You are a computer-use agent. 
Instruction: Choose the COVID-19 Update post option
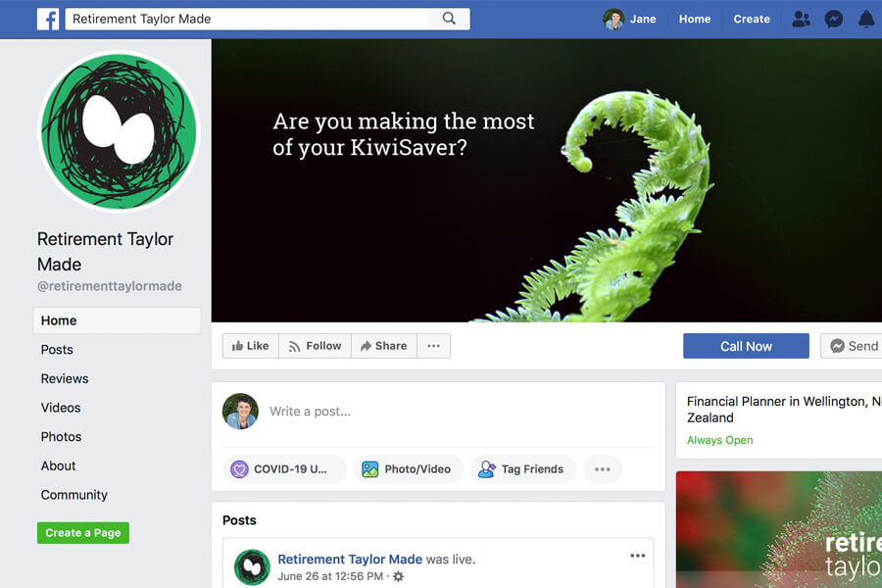(284, 469)
